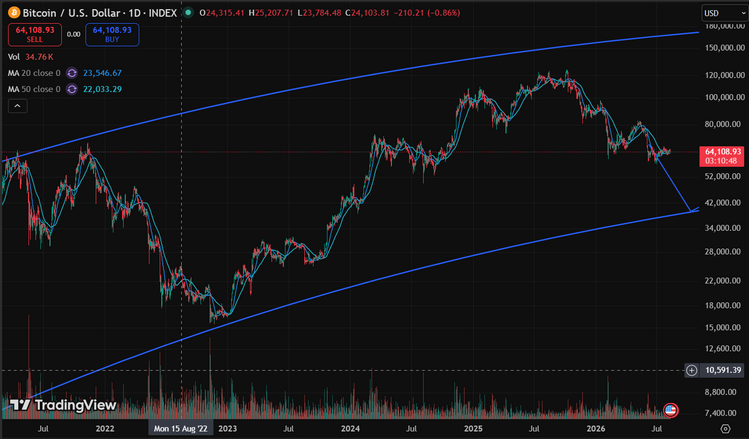Click the 42,000.00 price axis label
The width and height of the screenshot is (749, 439).
(x=725, y=203)
